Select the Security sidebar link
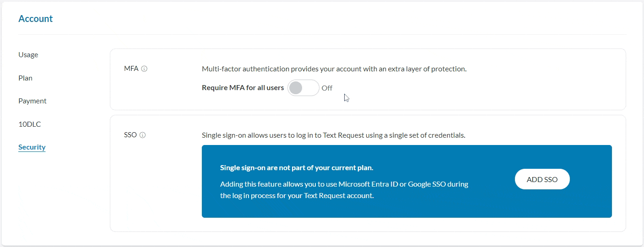The height and width of the screenshot is (247, 644). point(32,147)
